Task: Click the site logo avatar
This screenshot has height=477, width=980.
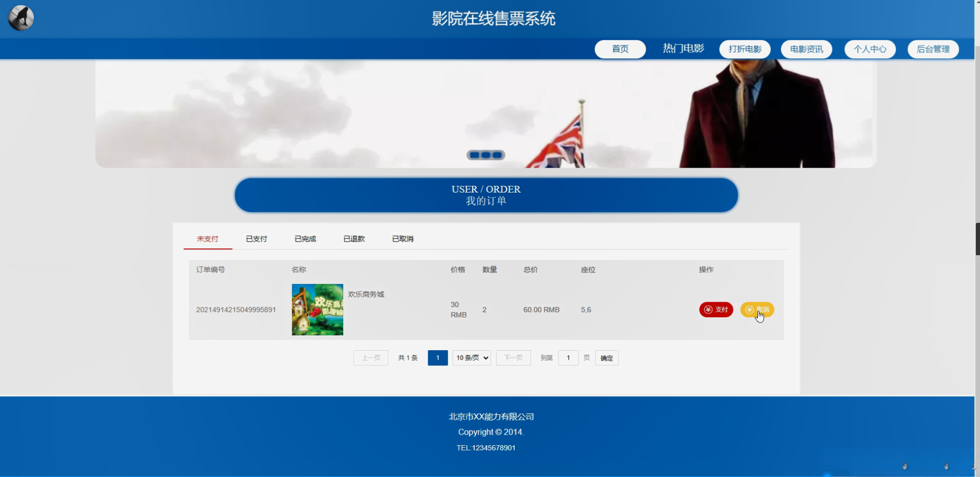Action: (21, 18)
